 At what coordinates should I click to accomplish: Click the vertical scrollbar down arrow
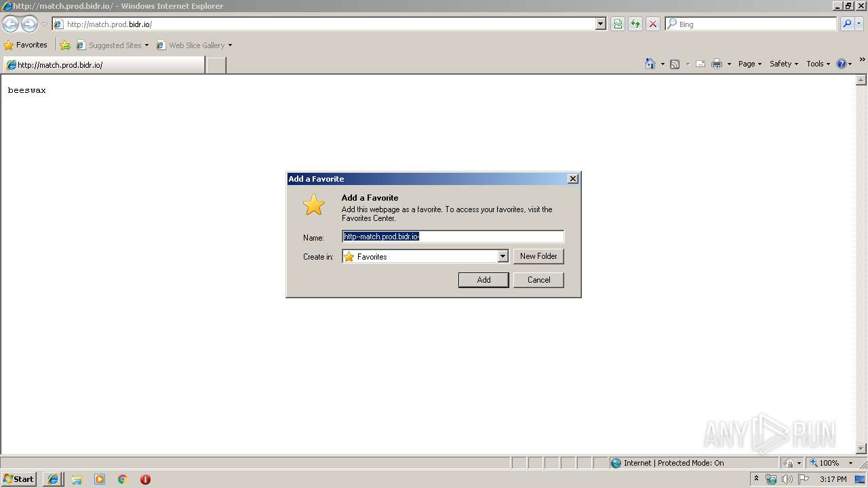(862, 449)
